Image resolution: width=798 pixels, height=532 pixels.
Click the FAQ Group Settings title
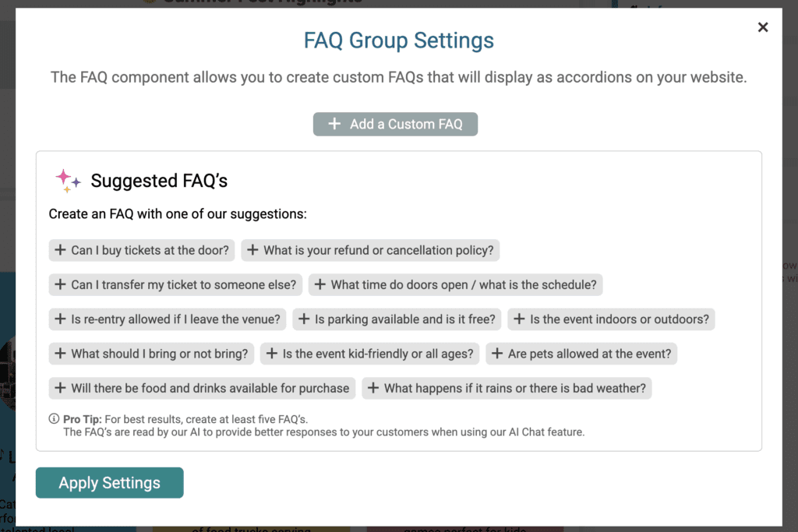[398, 41]
